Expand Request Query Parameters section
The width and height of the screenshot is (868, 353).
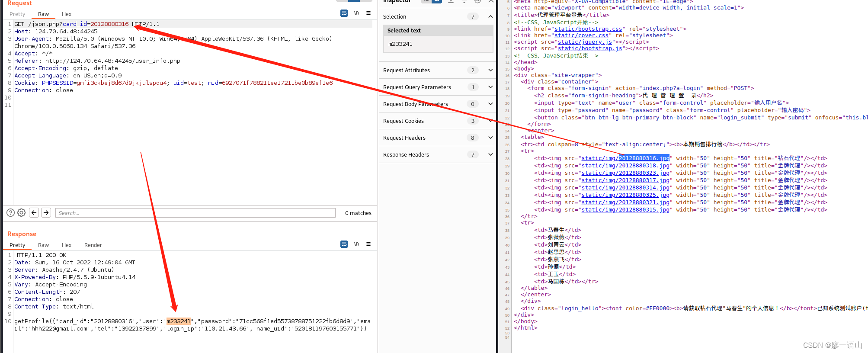click(490, 87)
